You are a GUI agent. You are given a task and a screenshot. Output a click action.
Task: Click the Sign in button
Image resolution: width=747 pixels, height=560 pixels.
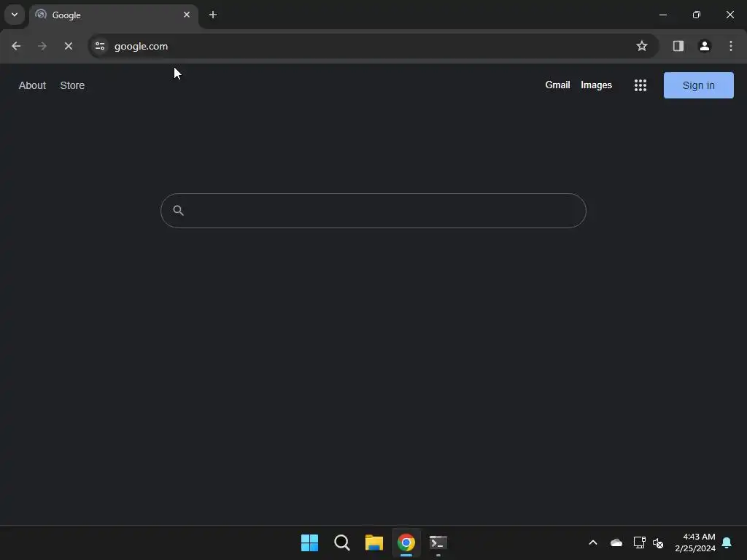(698, 85)
